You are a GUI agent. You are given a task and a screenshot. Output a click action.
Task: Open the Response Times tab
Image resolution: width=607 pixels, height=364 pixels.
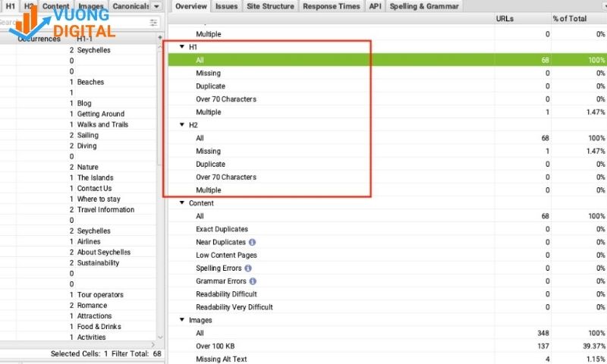point(329,6)
